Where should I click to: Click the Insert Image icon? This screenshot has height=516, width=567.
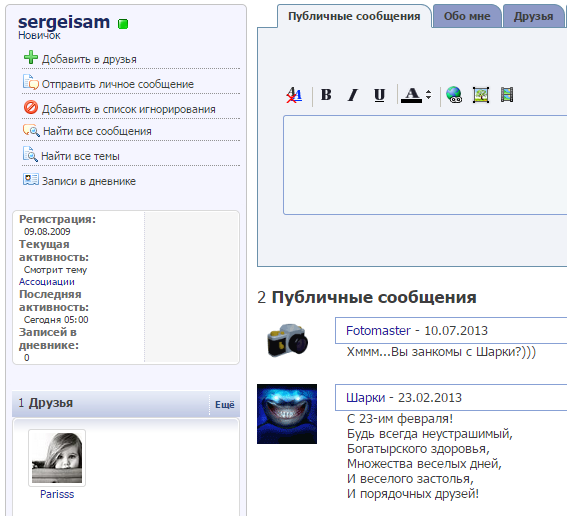coord(481,95)
